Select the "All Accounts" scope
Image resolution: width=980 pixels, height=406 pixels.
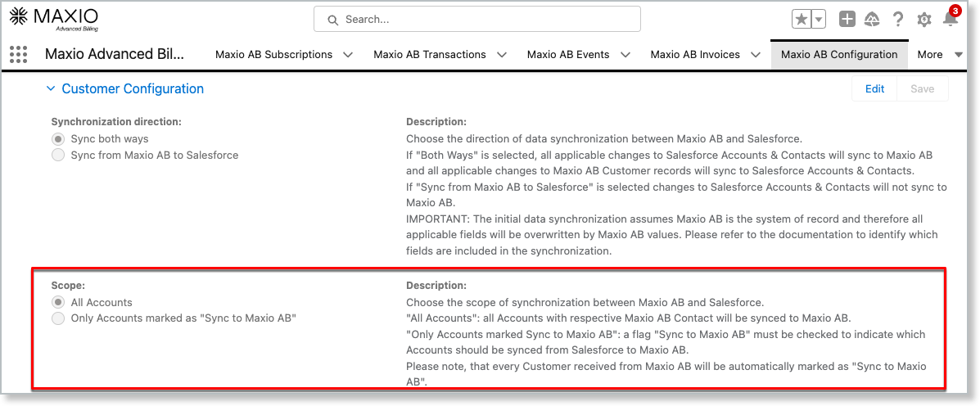58,303
